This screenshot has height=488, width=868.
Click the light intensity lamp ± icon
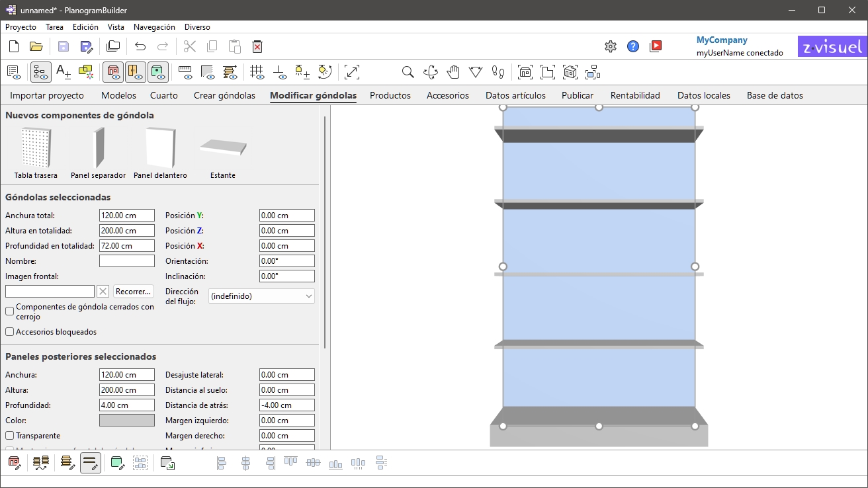[302, 71]
